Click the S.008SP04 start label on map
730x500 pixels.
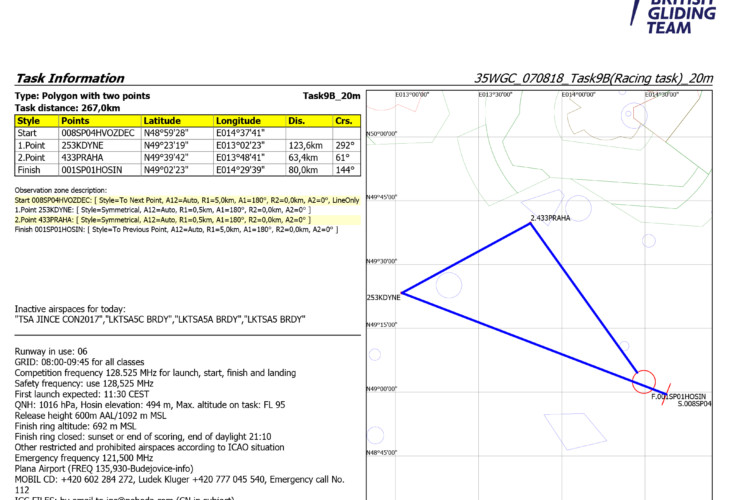[695, 404]
